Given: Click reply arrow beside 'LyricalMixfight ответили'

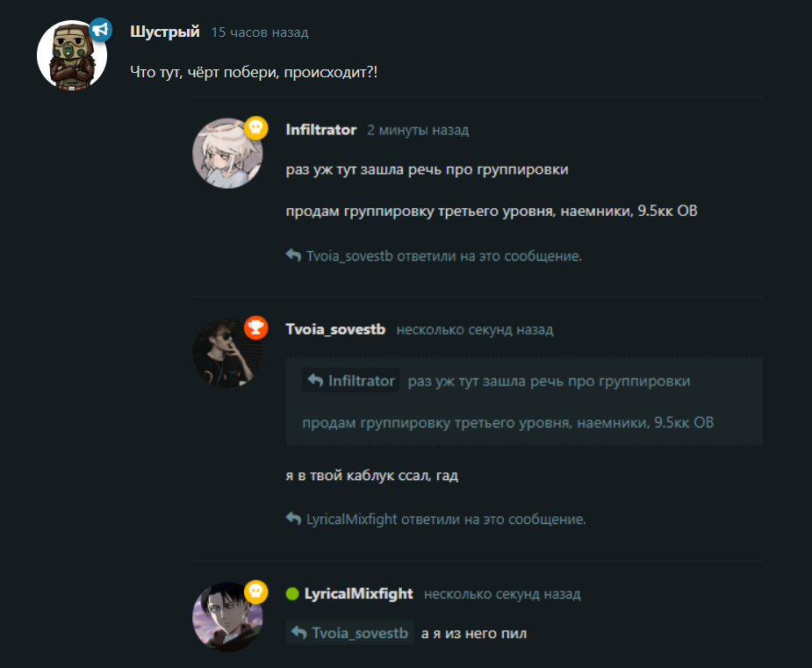Looking at the screenshot, I should [293, 519].
